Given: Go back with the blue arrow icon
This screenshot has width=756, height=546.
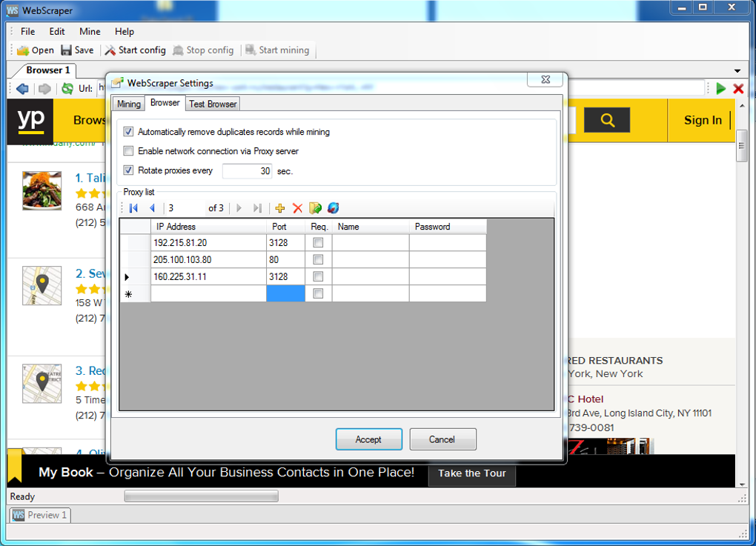Looking at the screenshot, I should pyautogui.click(x=22, y=88).
